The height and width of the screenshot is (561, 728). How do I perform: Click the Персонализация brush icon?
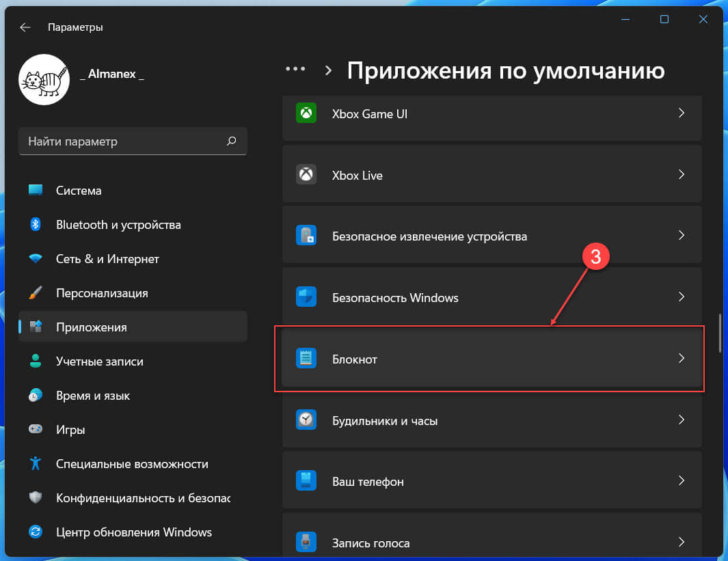point(36,292)
